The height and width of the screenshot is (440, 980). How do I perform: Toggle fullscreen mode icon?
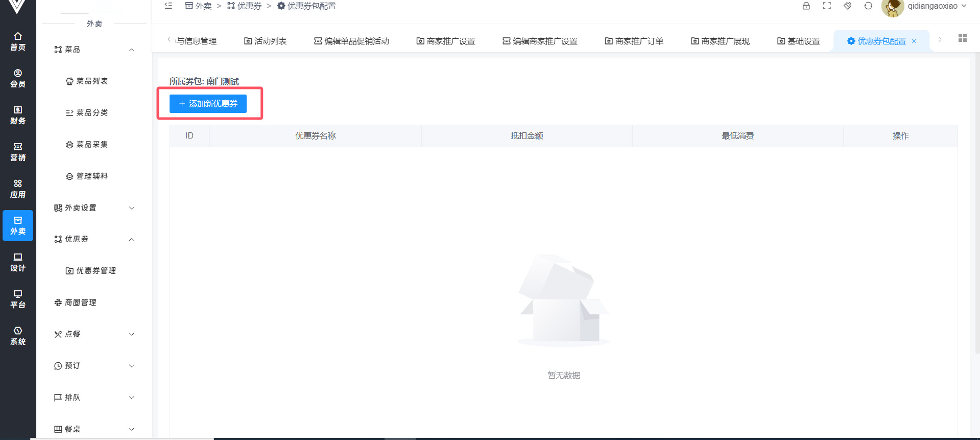tap(827, 6)
